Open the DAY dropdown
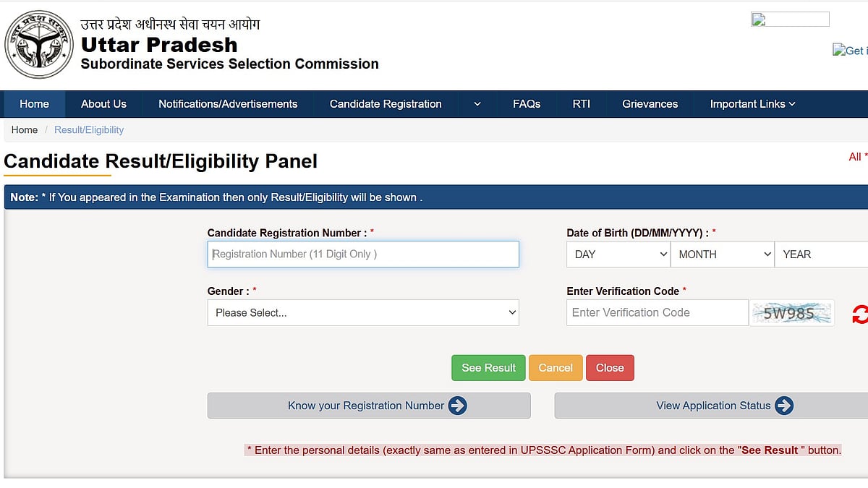The width and height of the screenshot is (868, 488). [618, 254]
